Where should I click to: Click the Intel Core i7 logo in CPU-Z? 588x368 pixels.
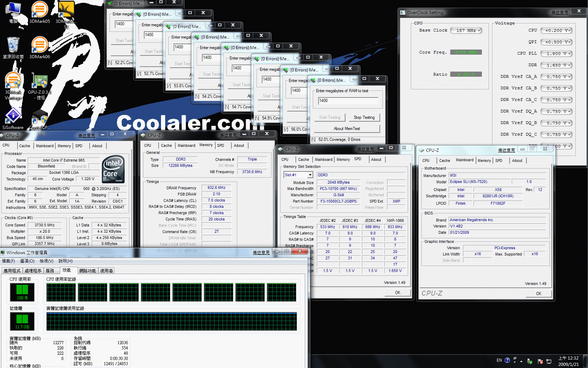coord(113,169)
